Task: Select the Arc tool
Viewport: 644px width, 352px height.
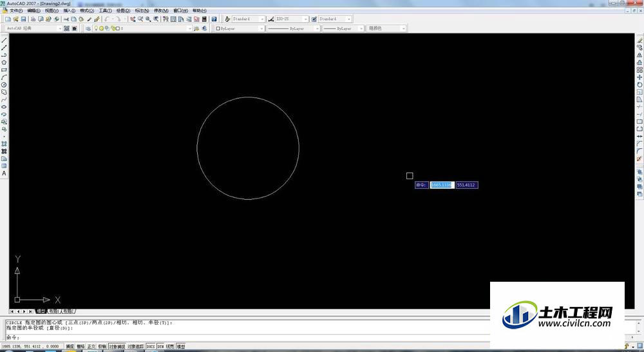Action: pos(4,77)
